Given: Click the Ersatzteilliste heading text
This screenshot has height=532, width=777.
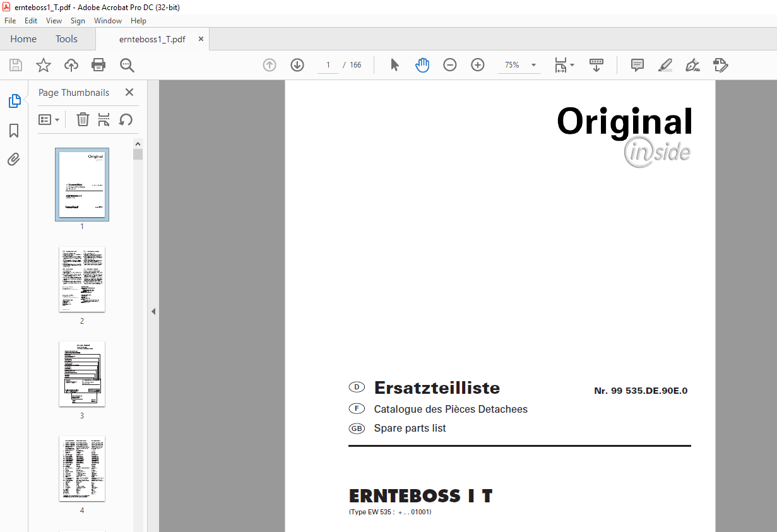Looking at the screenshot, I should point(437,387).
